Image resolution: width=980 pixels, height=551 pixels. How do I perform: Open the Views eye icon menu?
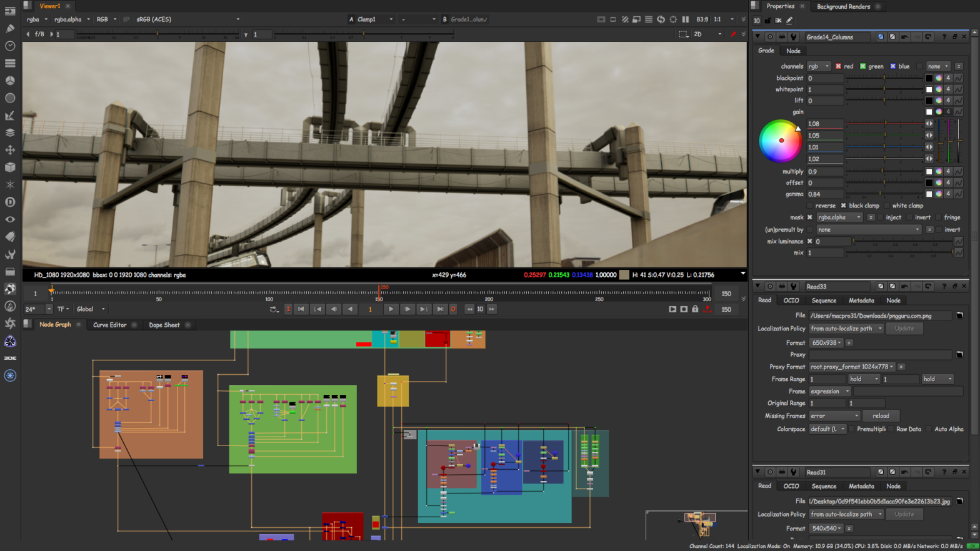(10, 219)
